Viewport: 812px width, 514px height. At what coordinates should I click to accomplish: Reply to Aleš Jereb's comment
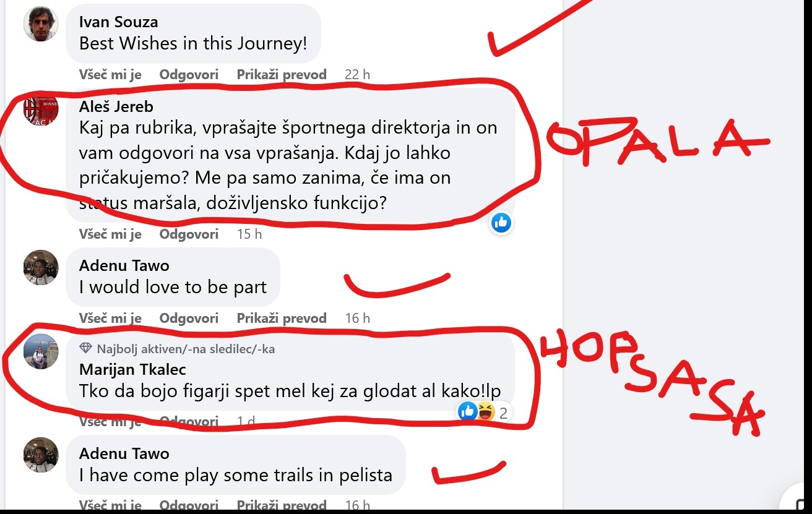189,234
